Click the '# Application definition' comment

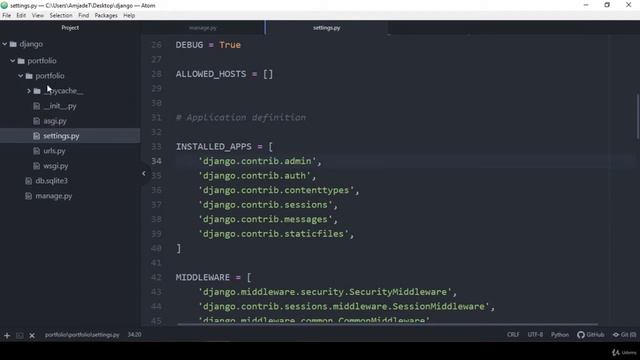241,118
